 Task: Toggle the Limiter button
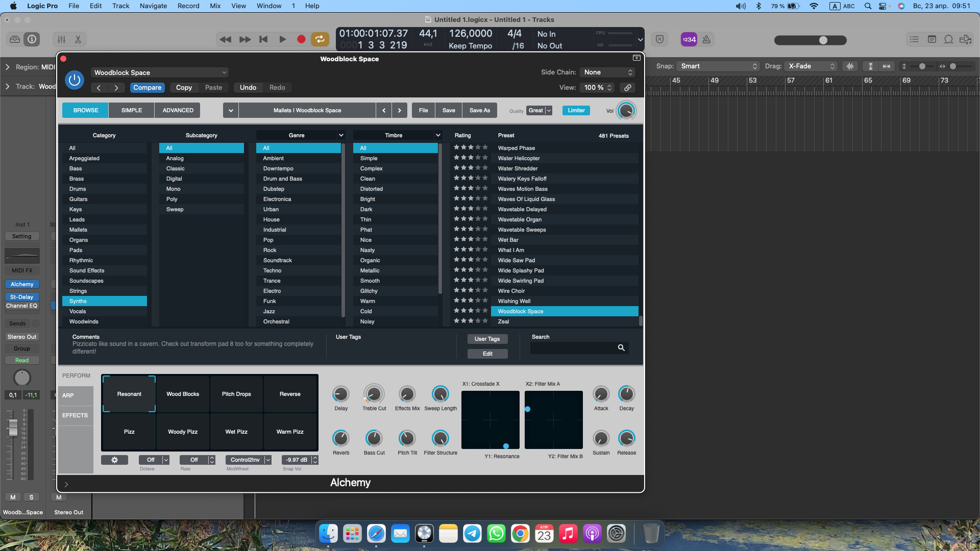coord(576,110)
